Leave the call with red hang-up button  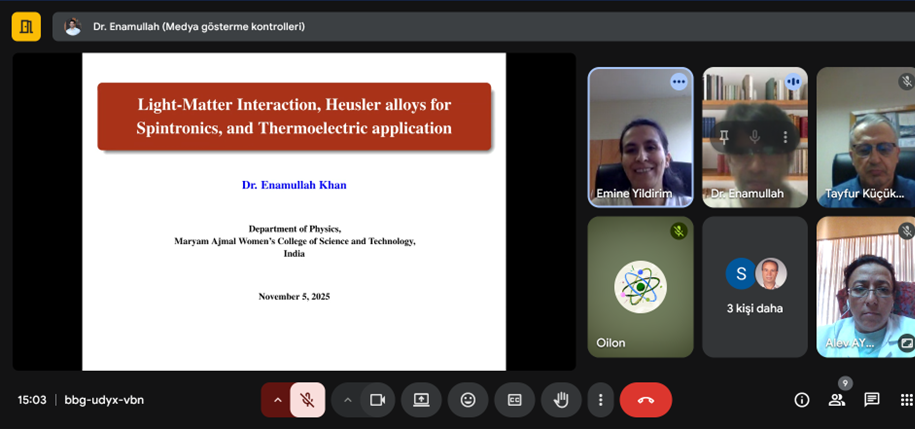(645, 400)
